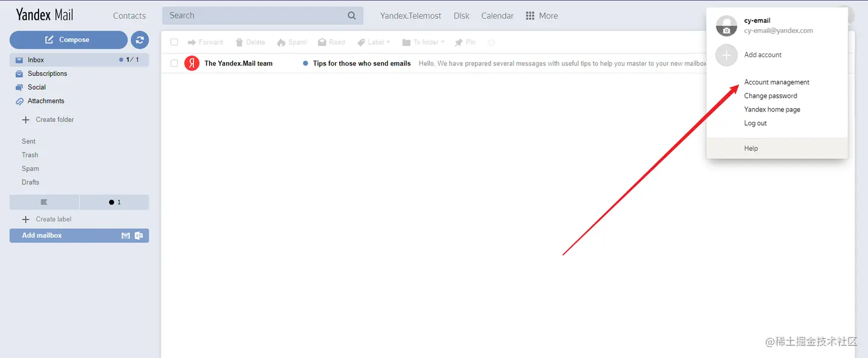
Task: Click the Compose button
Action: 68,40
